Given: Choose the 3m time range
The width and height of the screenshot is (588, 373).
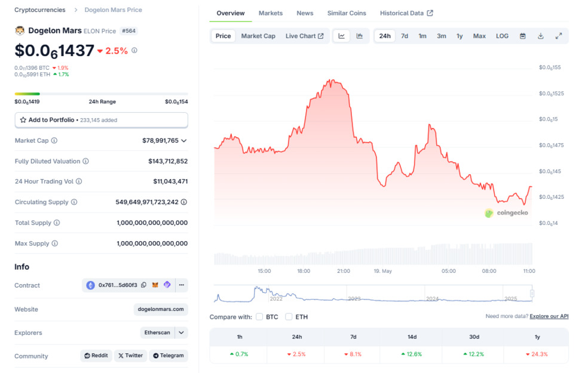Looking at the screenshot, I should pos(442,36).
